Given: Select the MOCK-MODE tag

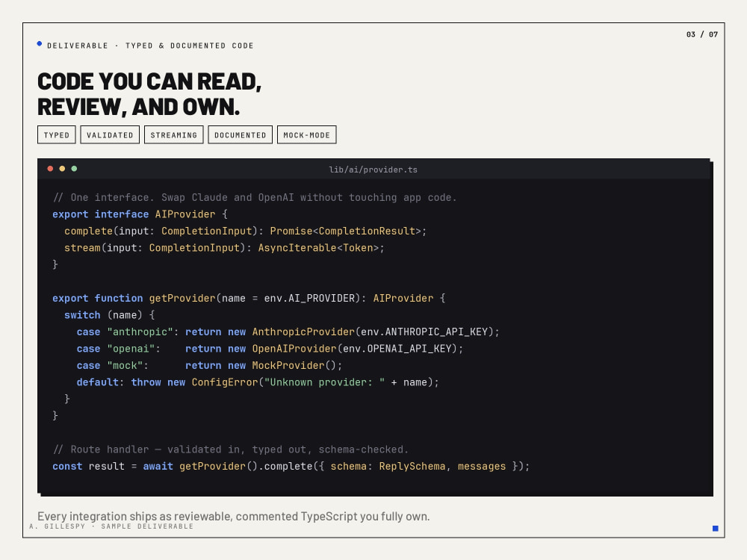Looking at the screenshot, I should tap(307, 134).
